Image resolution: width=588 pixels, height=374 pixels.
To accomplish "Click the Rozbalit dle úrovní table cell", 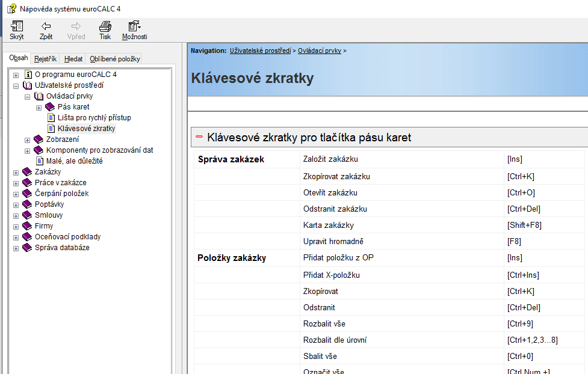I will point(401,340).
